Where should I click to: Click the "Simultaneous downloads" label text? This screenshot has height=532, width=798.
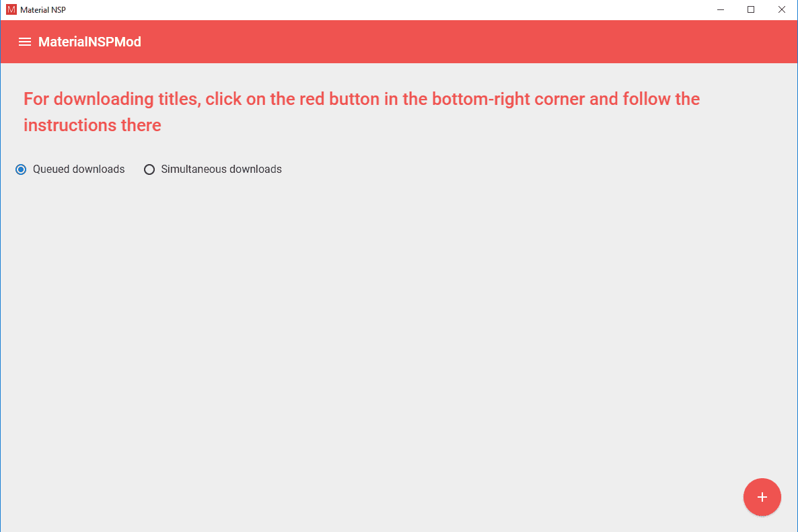(x=221, y=169)
